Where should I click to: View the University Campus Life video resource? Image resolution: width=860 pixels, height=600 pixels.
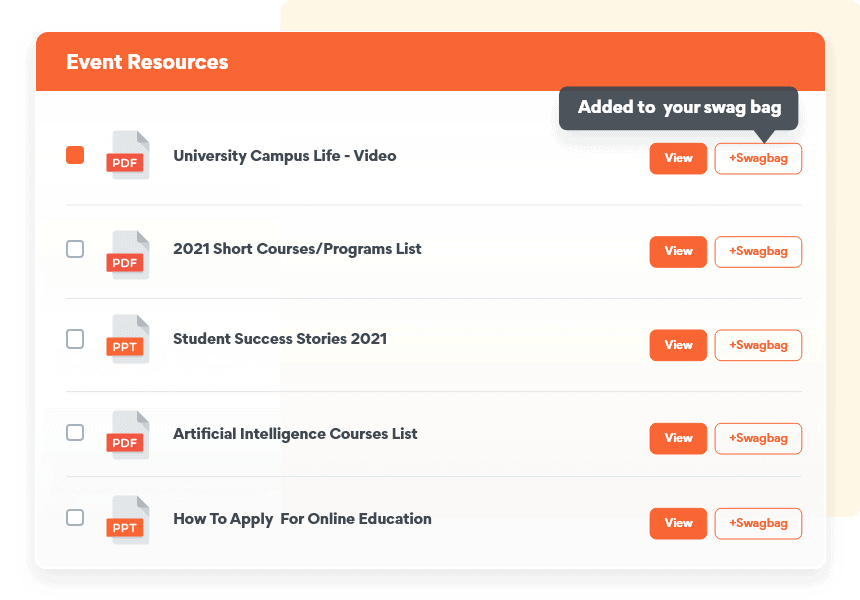678,158
